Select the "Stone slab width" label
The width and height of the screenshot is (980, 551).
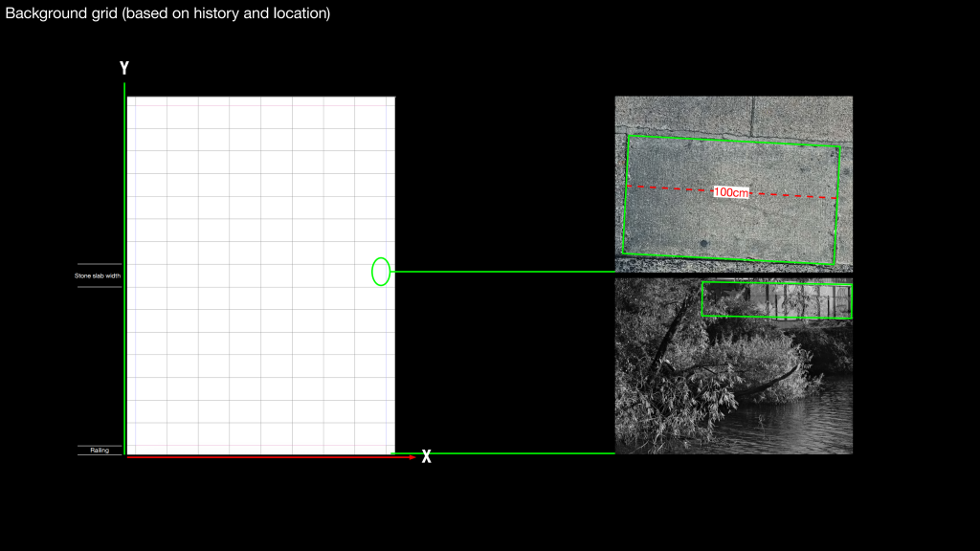tap(99, 275)
